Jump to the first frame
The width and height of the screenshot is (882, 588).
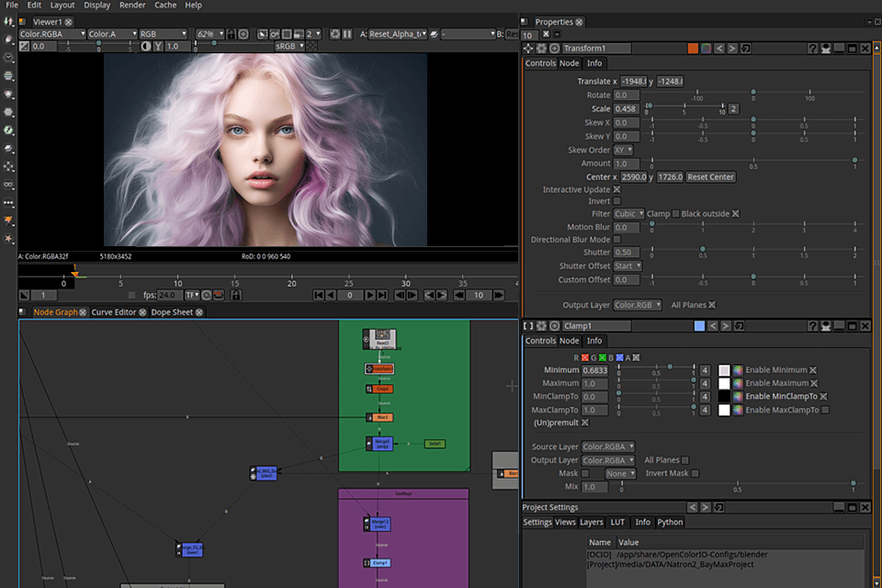pos(319,295)
